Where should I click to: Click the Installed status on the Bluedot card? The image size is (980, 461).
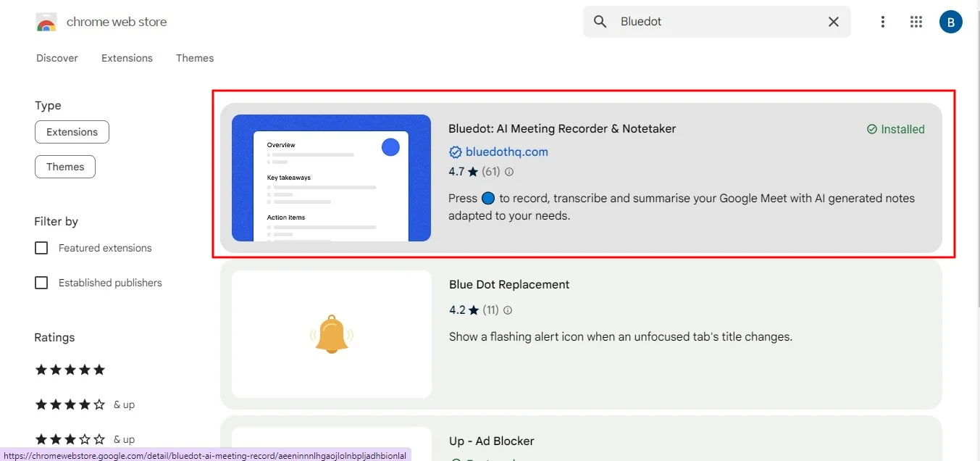pos(896,129)
